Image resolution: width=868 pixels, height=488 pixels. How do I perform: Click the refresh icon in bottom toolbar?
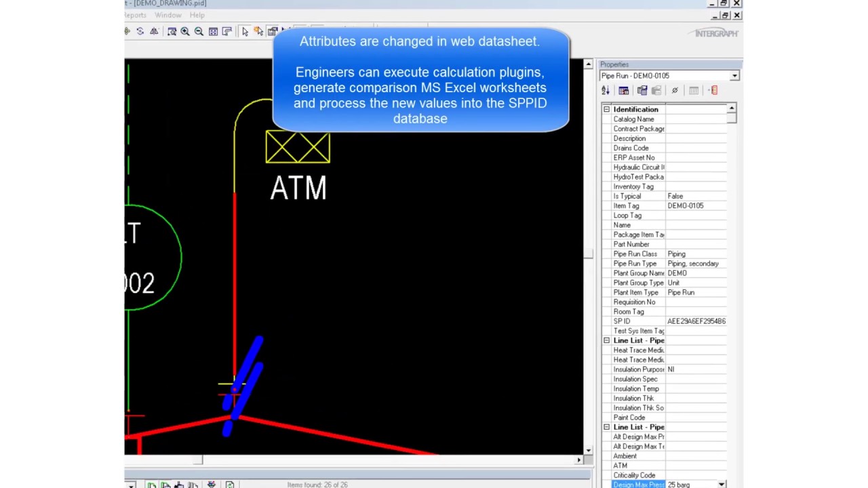(x=230, y=485)
